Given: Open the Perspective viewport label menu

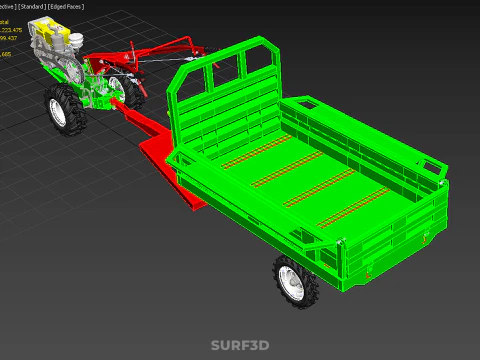Looking at the screenshot, I should tap(8, 7).
